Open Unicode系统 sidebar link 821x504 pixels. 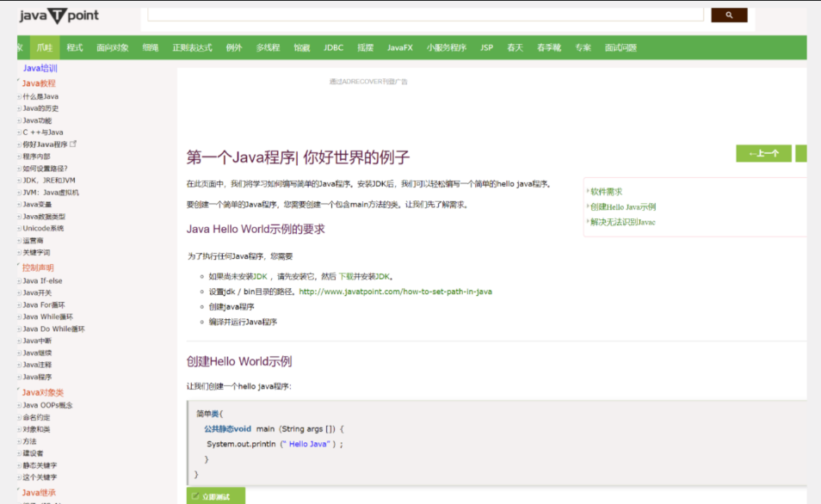click(x=43, y=228)
